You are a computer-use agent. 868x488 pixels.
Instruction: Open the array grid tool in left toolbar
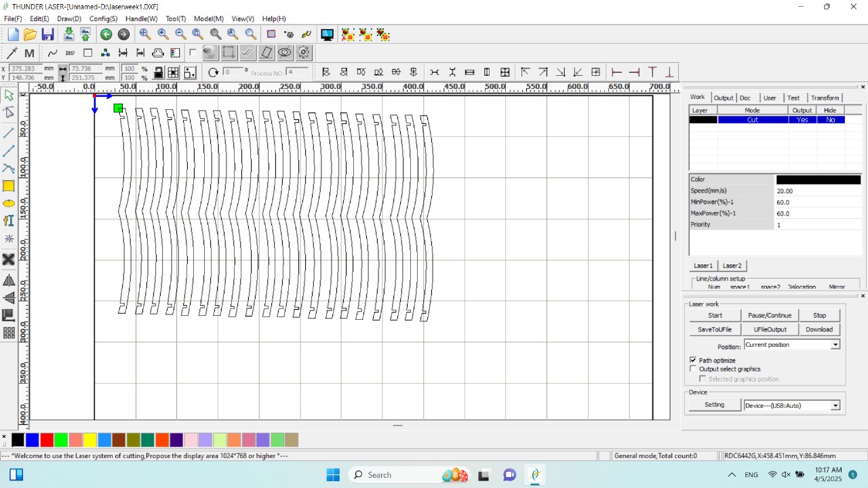[9, 333]
